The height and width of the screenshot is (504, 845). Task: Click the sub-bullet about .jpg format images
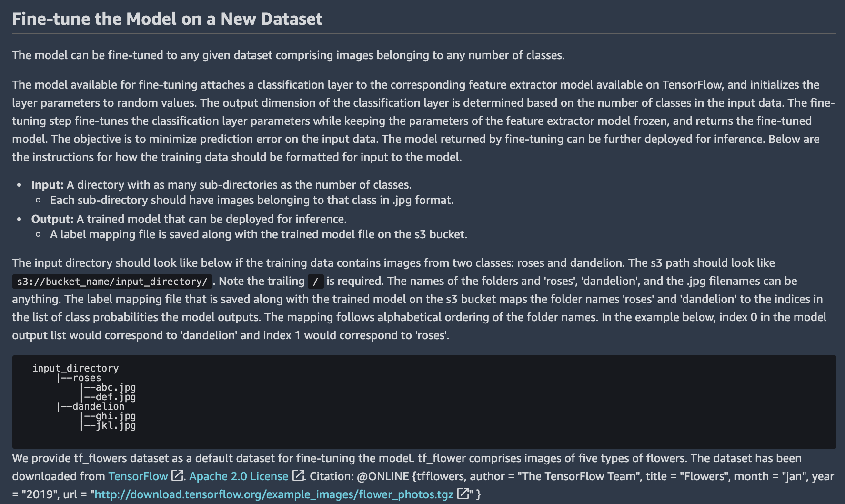(251, 200)
